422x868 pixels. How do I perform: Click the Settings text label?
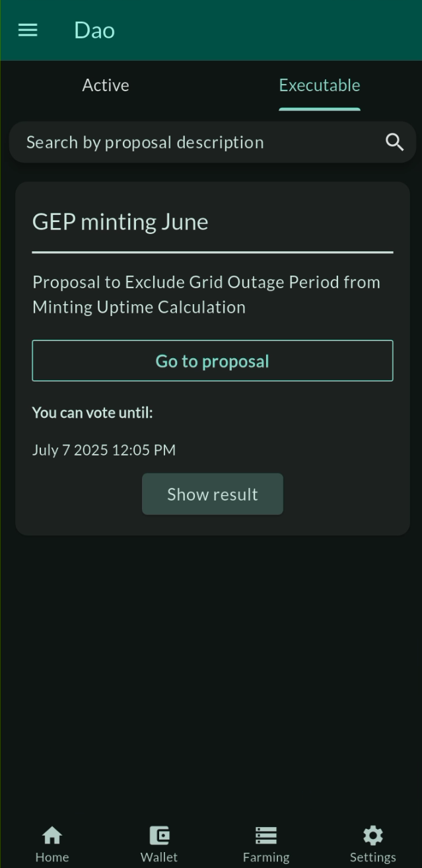tap(373, 857)
